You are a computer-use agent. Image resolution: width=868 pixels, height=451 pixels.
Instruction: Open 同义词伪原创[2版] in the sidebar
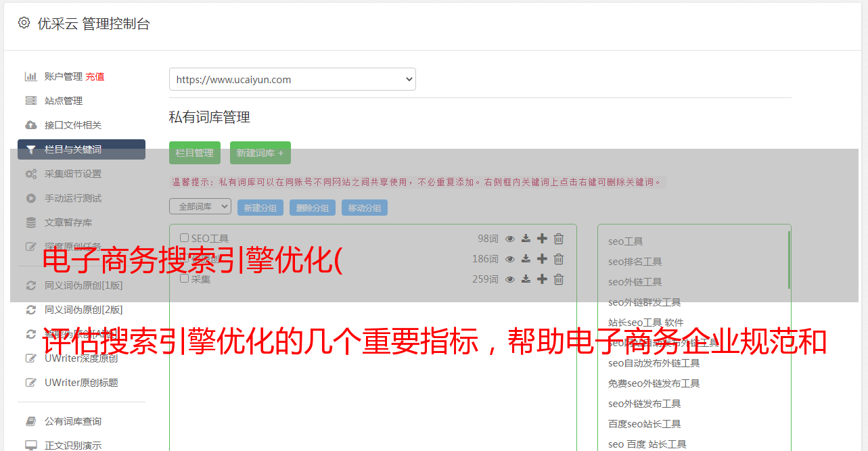(x=84, y=310)
